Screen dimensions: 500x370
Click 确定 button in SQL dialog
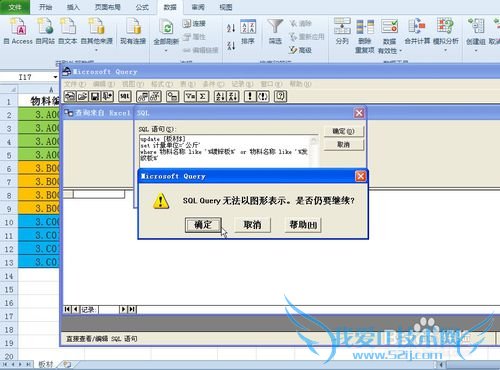pos(344,131)
